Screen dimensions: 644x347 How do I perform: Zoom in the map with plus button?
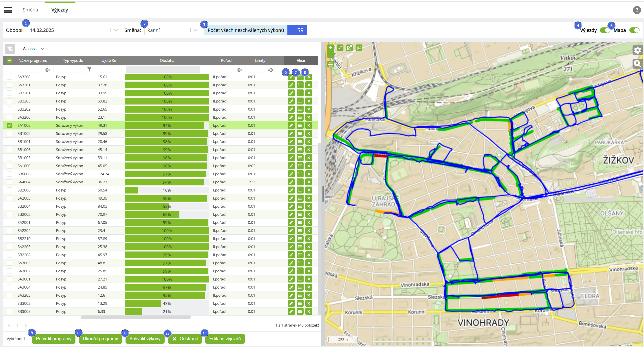331,48
